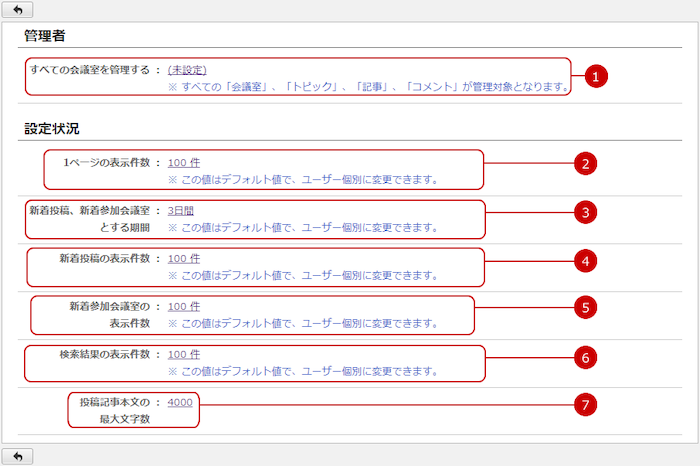The image size is (700, 466).
Task: Click the red callout marker number 6
Action: 589,356
